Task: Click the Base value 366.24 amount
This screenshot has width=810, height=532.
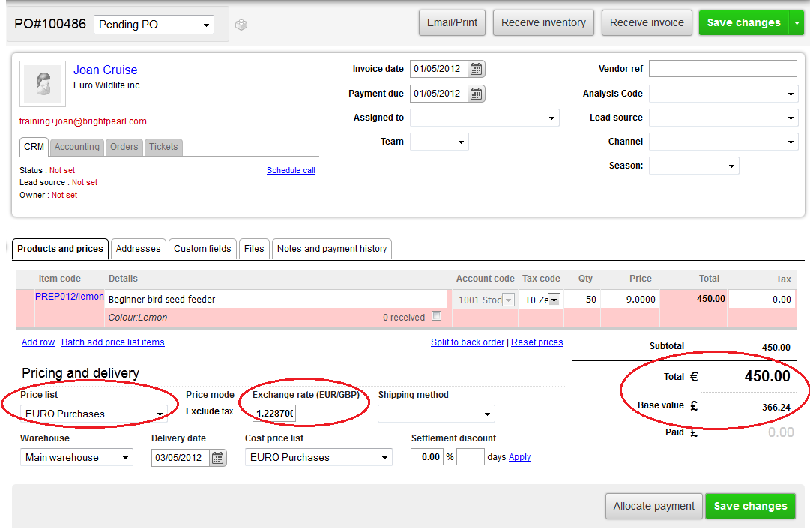Action: coord(776,408)
